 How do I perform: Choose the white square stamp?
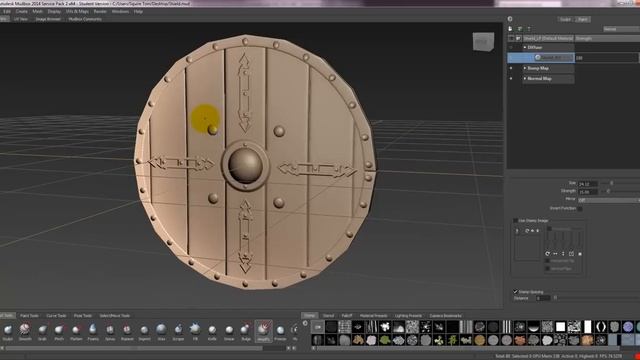click(560, 327)
